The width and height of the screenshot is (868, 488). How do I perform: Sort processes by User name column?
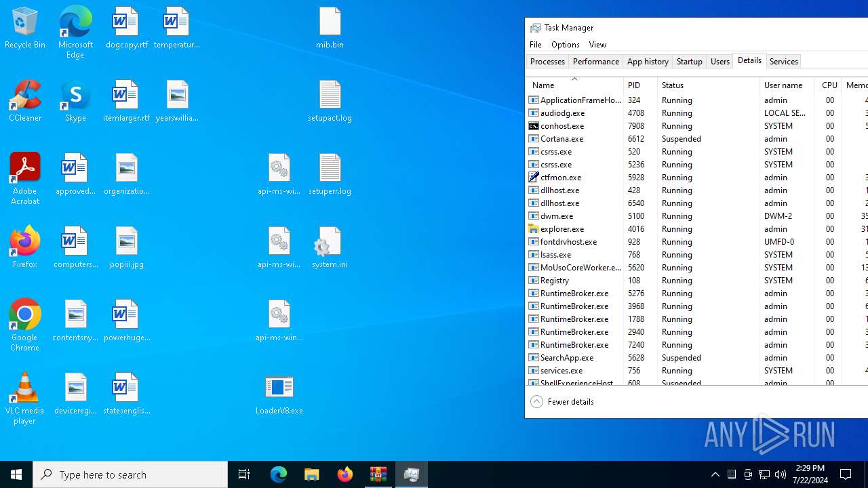787,85
